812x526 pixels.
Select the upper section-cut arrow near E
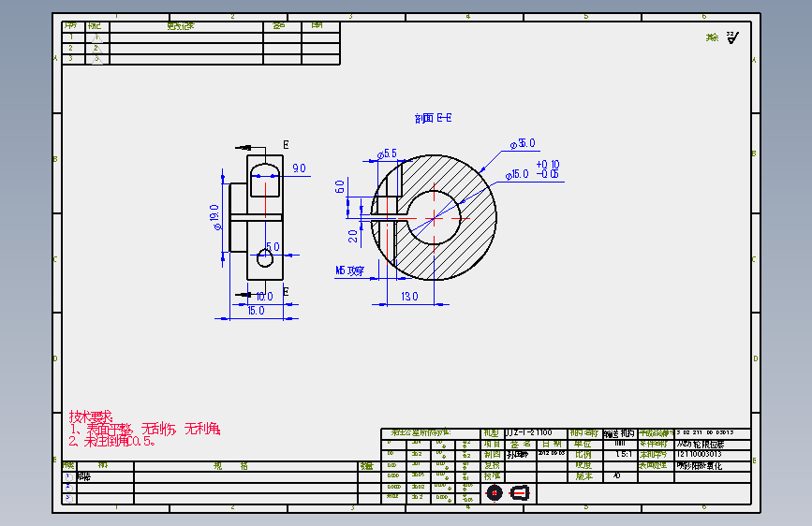pyautogui.click(x=244, y=148)
